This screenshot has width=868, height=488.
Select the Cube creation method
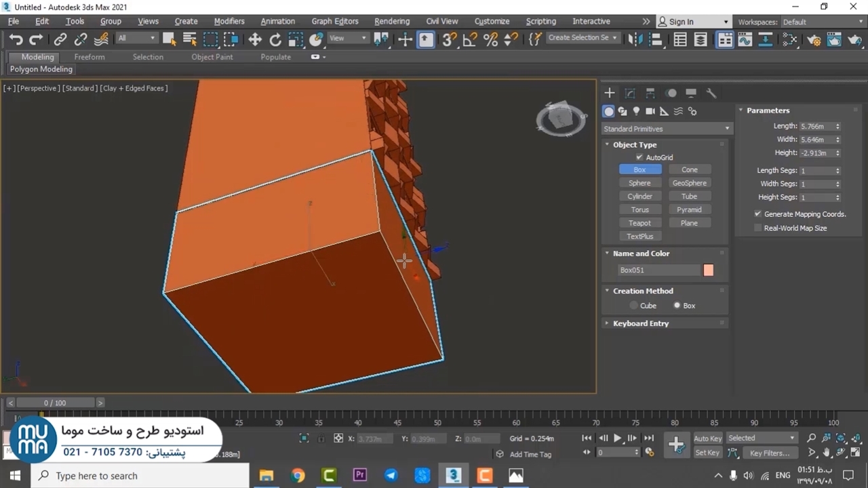(x=634, y=306)
